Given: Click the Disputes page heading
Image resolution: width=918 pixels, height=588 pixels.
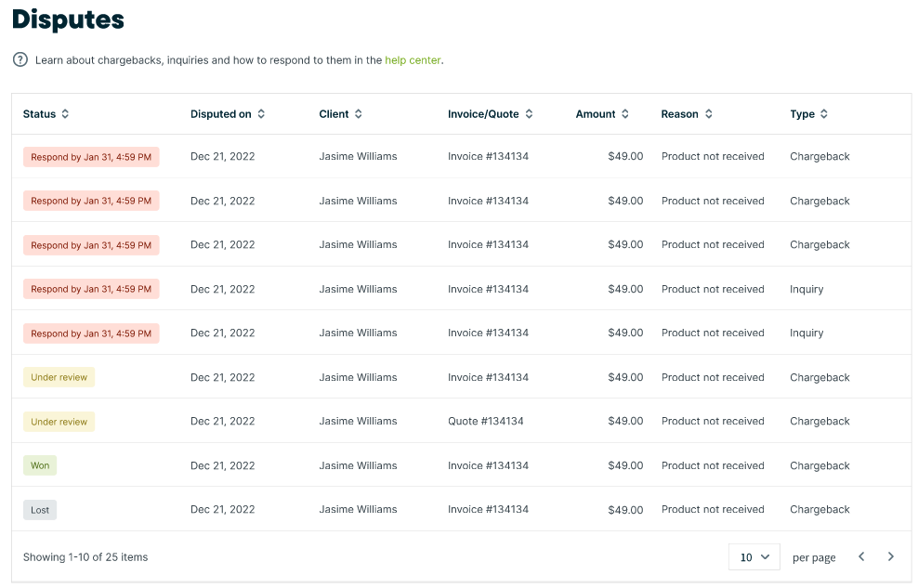Looking at the screenshot, I should (x=68, y=20).
